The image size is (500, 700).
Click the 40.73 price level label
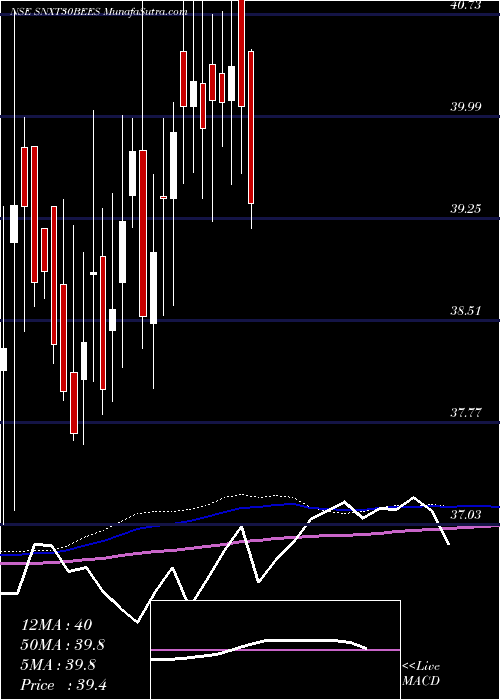tap(466, 5)
